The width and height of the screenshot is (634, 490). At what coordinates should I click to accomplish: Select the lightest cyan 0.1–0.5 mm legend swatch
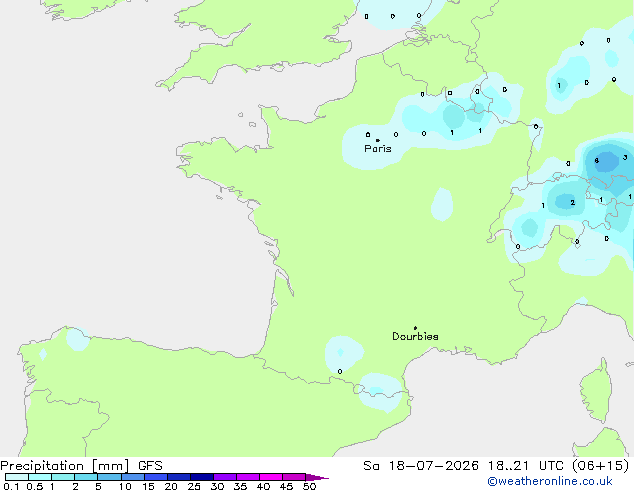tap(17, 477)
